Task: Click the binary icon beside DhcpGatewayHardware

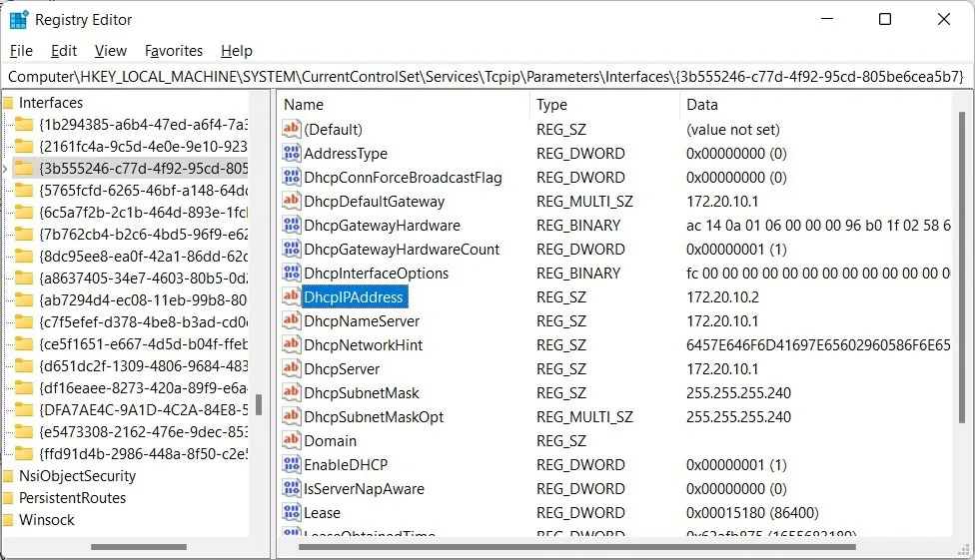Action: (291, 225)
